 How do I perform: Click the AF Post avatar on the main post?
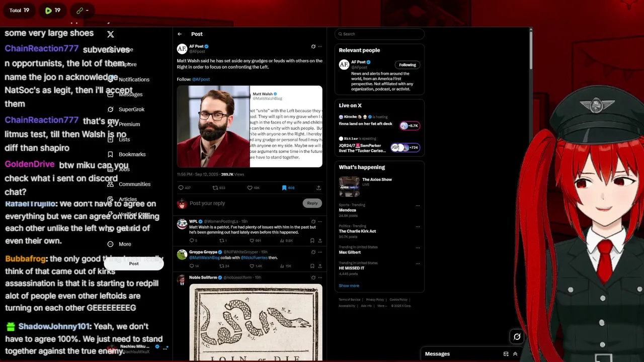(182, 49)
